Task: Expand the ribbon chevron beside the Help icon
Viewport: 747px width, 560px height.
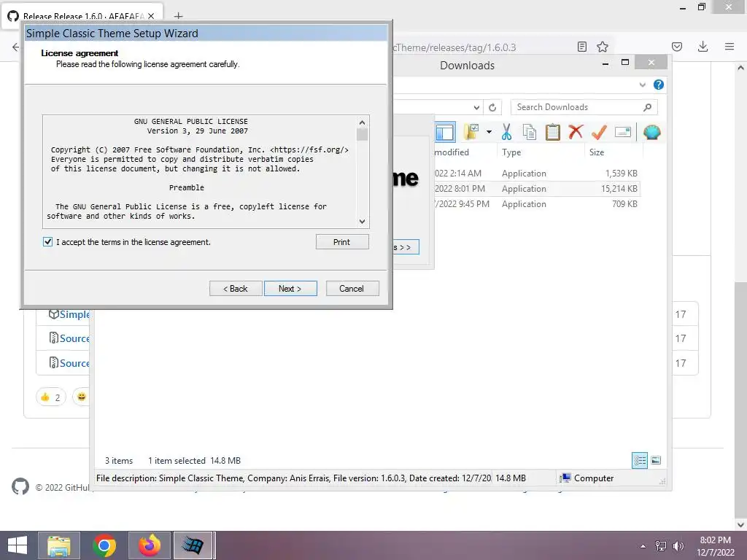Action: click(642, 85)
